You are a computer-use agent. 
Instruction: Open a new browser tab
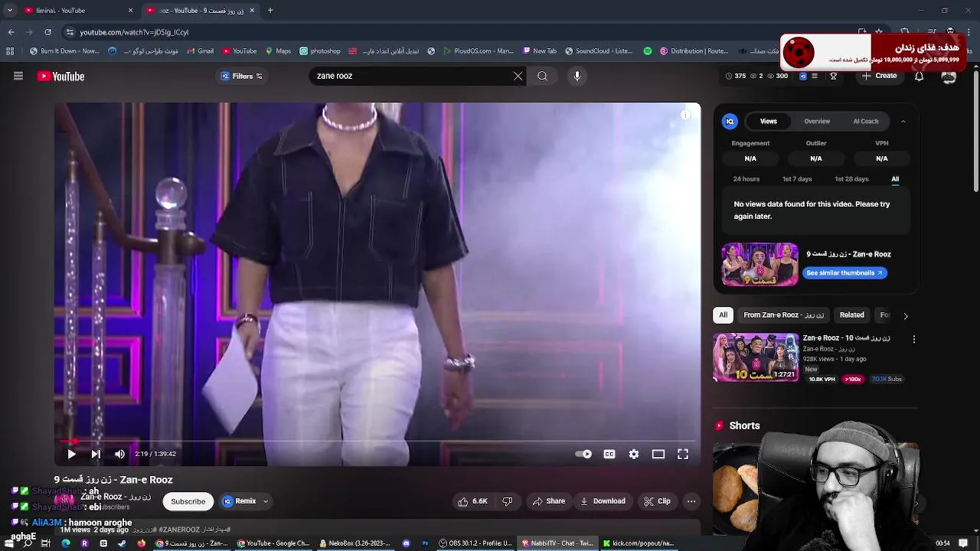(x=270, y=11)
